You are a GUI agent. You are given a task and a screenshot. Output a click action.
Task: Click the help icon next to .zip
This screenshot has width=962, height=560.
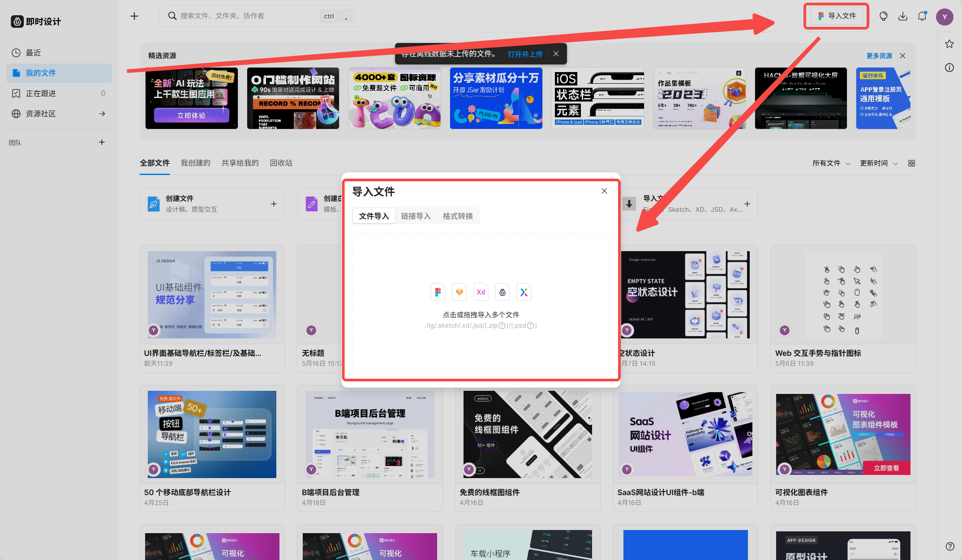click(x=502, y=326)
